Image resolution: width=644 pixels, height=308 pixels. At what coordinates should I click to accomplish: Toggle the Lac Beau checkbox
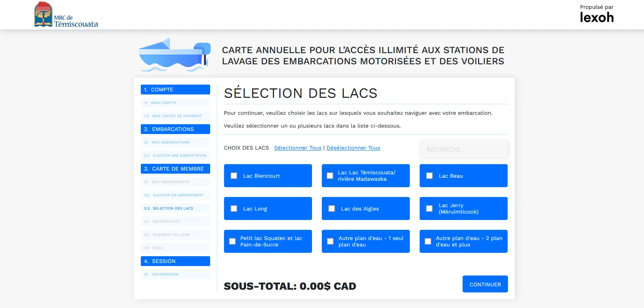pos(429,176)
